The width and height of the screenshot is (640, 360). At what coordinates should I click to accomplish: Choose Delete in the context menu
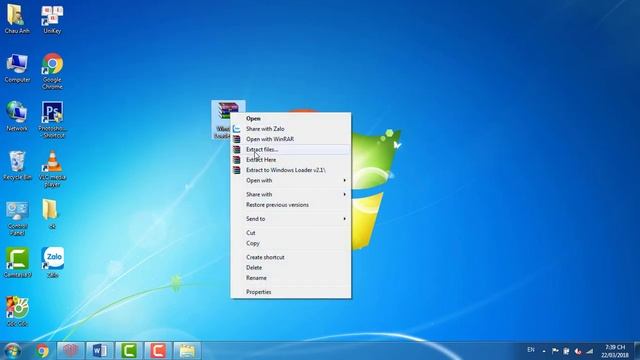(x=291, y=267)
